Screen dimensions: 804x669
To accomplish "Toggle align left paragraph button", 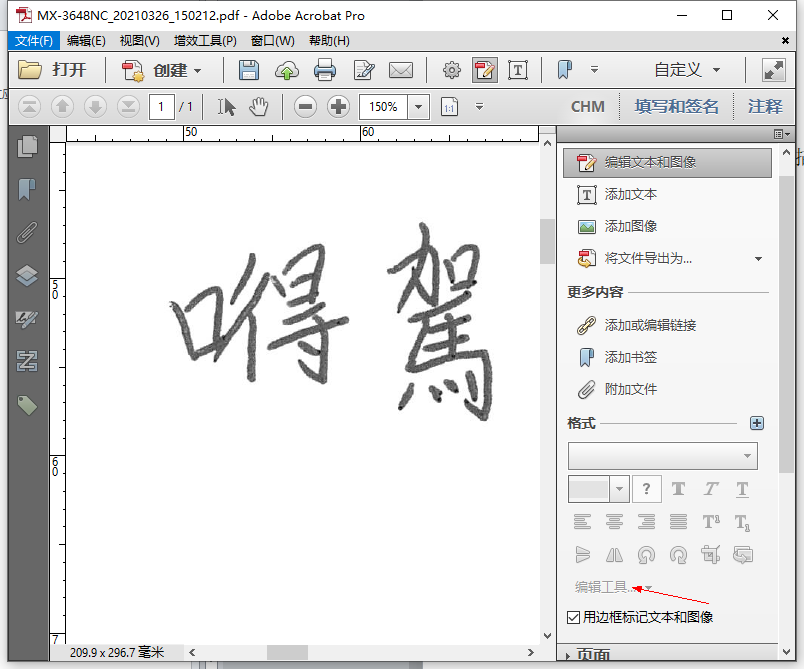I will click(582, 522).
